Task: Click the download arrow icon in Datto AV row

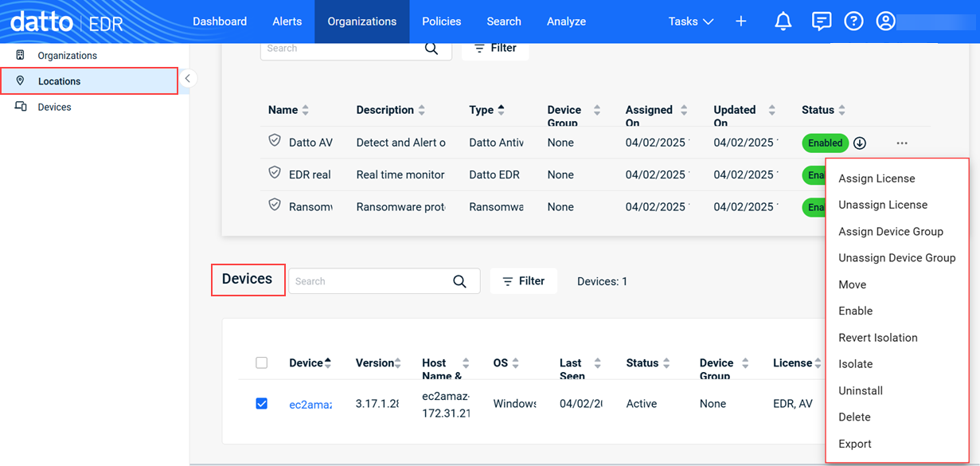Action: pyautogui.click(x=860, y=143)
